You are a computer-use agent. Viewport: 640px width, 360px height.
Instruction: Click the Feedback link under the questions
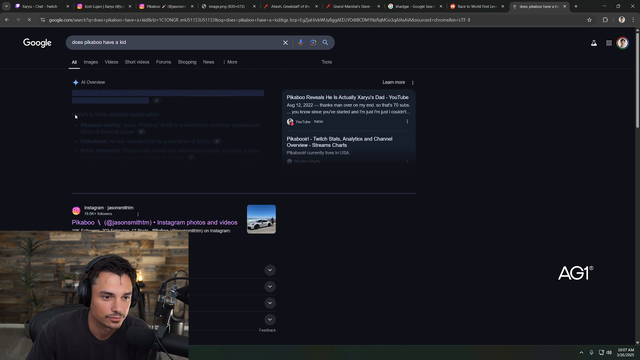coord(267,330)
